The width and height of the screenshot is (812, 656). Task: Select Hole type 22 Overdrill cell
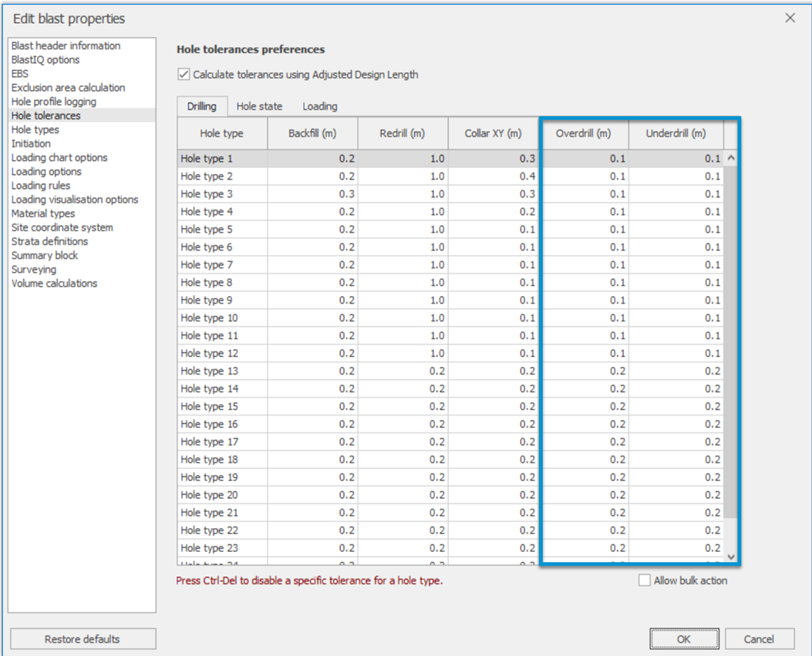tap(584, 530)
